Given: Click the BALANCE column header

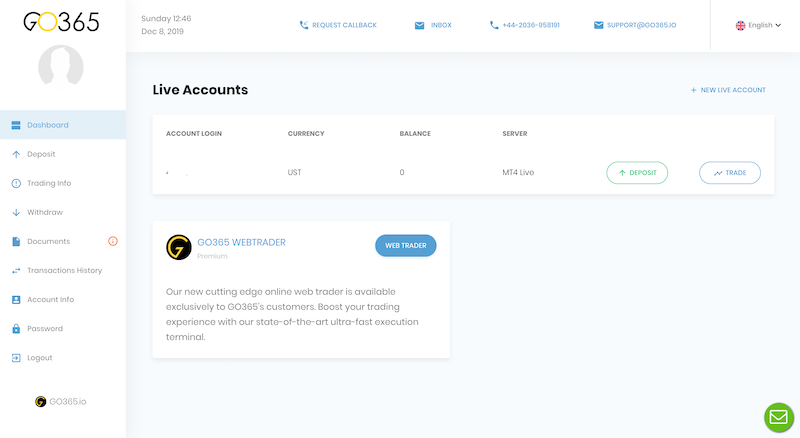Looking at the screenshot, I should click(x=415, y=134).
